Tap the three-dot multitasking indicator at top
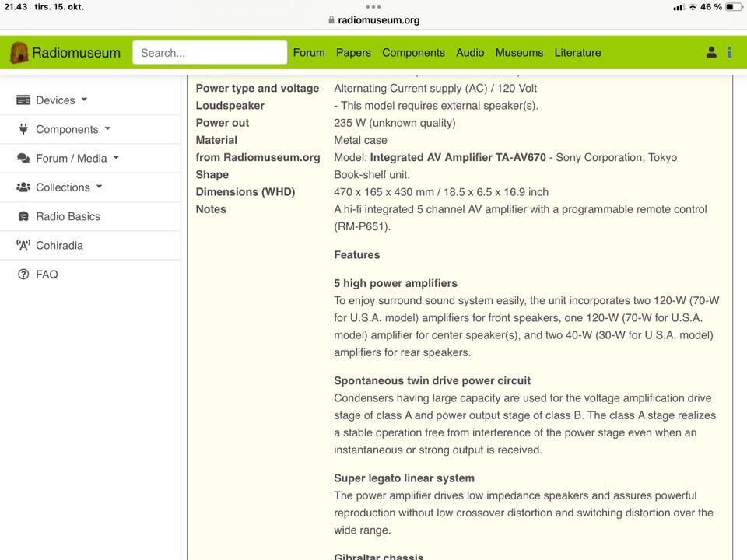This screenshot has width=747, height=560. 373,7
